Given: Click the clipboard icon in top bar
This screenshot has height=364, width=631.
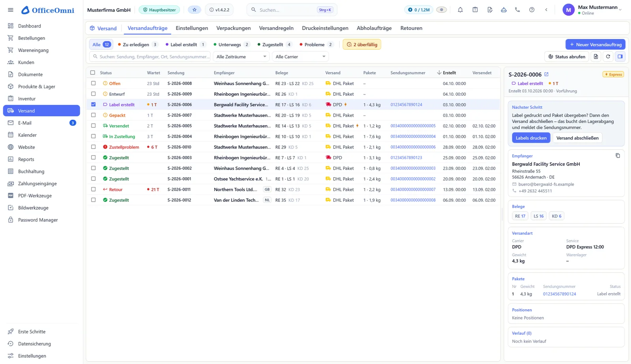Looking at the screenshot, I should [x=475, y=10].
